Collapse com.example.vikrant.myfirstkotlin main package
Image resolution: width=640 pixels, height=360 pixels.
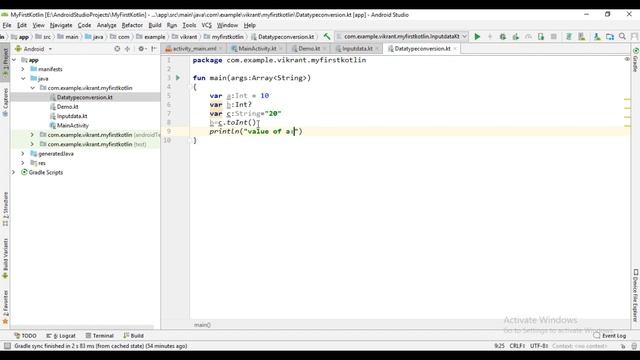33,88
